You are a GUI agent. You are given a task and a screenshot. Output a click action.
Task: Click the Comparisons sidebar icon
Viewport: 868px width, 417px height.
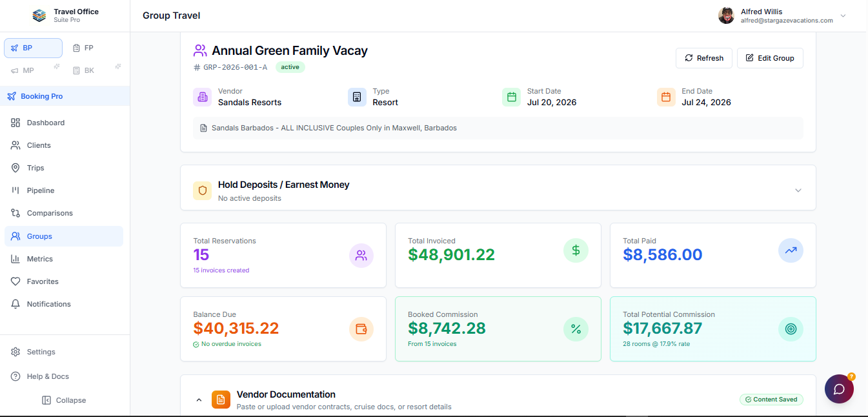click(x=14, y=213)
